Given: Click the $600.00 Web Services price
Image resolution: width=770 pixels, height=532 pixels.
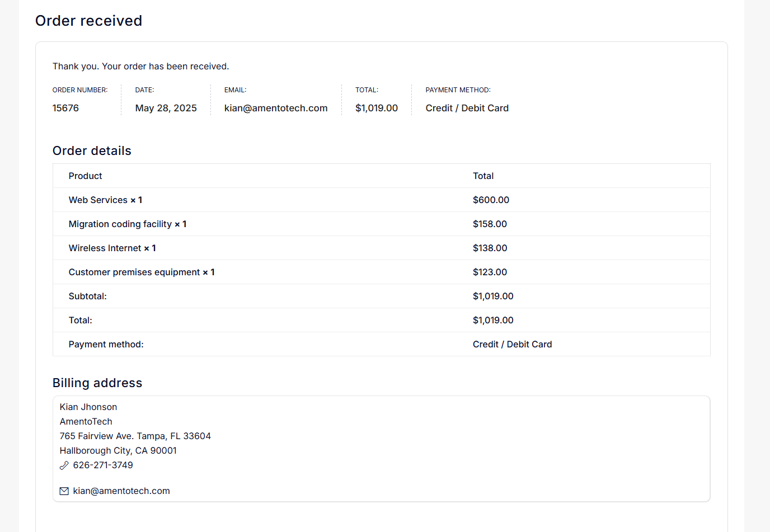Looking at the screenshot, I should point(491,200).
